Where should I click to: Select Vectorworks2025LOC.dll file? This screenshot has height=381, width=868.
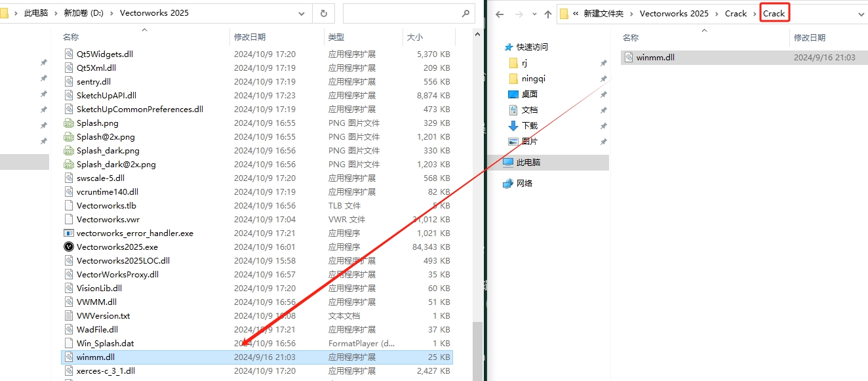pyautogui.click(x=123, y=260)
